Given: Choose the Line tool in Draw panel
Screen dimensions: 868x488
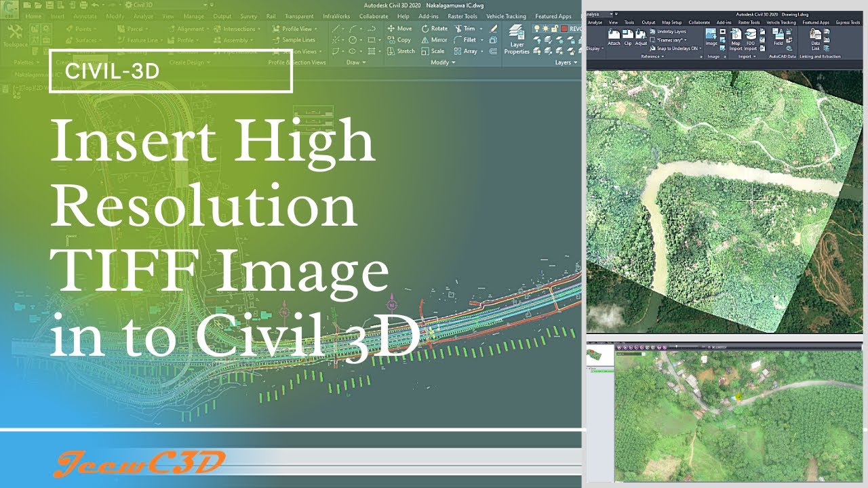Looking at the screenshot, I should tap(337, 28).
